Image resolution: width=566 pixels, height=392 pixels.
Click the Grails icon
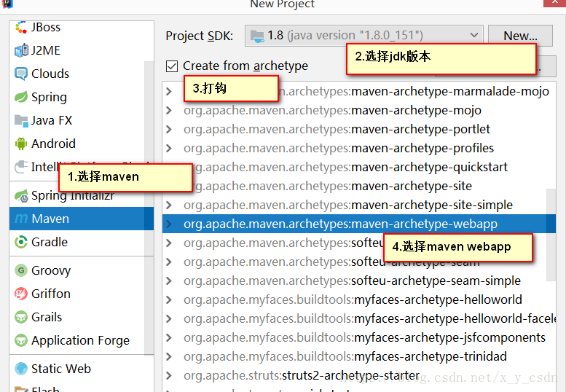[21, 317]
